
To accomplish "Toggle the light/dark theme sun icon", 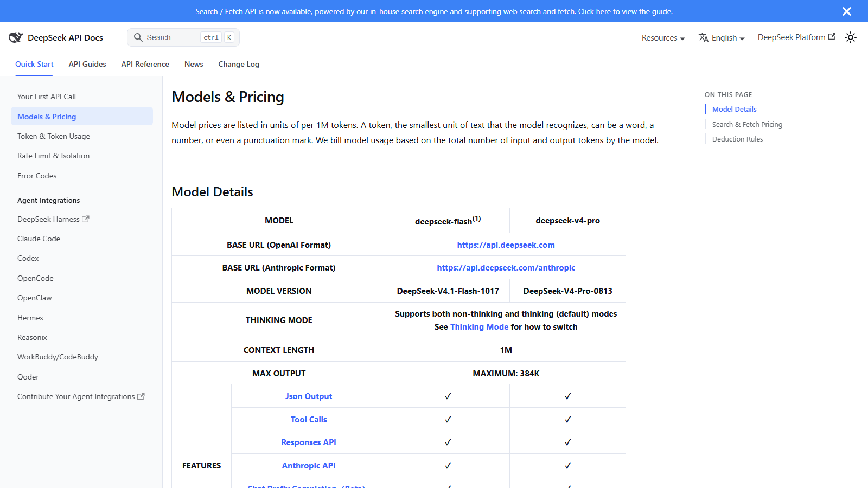I will 851,37.
